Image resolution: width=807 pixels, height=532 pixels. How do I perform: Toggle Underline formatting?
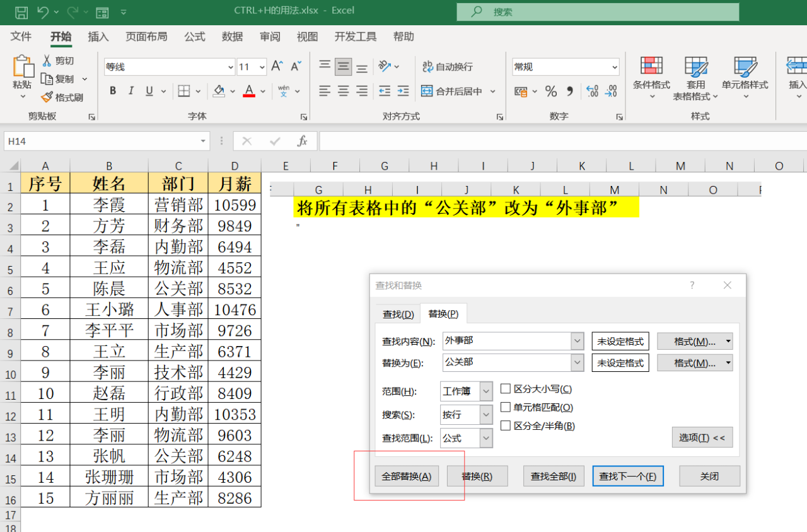point(149,91)
